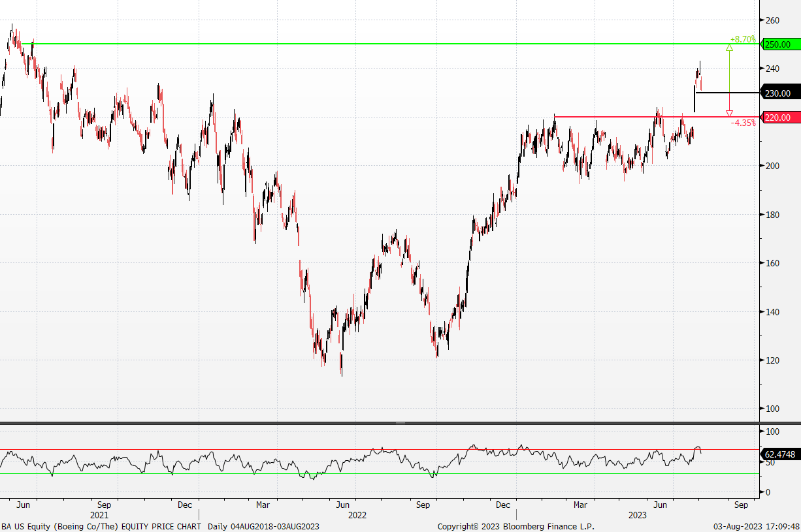Click the -4.35% downside annotation label
Viewport: 801px width, 532px height.
744,123
